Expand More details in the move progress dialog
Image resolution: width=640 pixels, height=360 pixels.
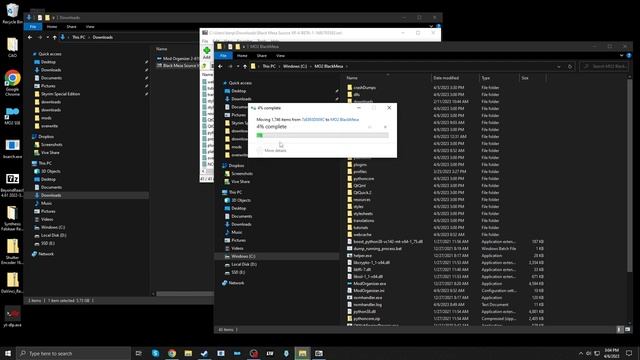tap(272, 151)
